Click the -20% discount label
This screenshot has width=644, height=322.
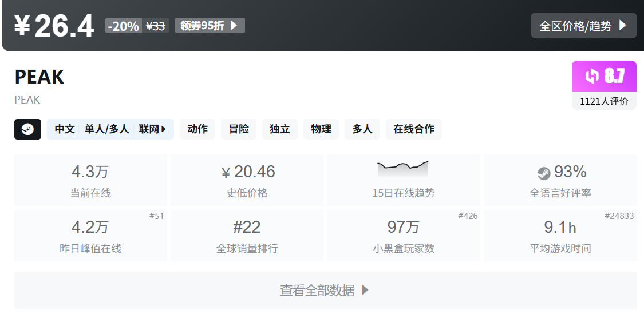(123, 26)
